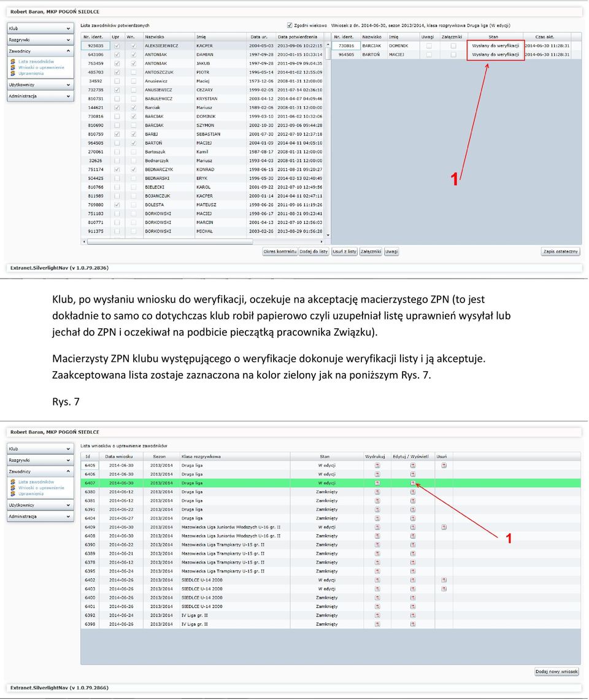Click the Uwagi button below the lists
589x700 pixels.
coord(391,252)
